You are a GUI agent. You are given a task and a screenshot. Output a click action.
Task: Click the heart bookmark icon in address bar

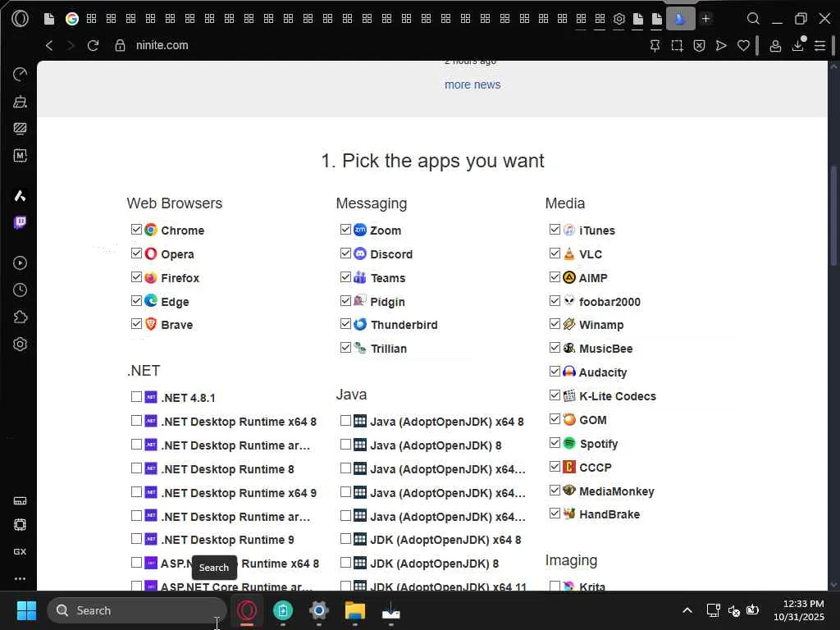coord(743,46)
